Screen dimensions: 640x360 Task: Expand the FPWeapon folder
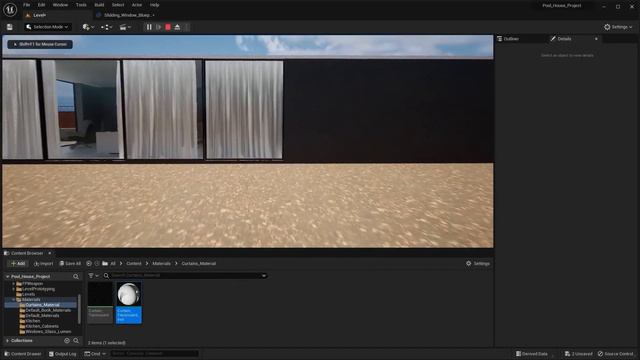[x=13, y=284]
